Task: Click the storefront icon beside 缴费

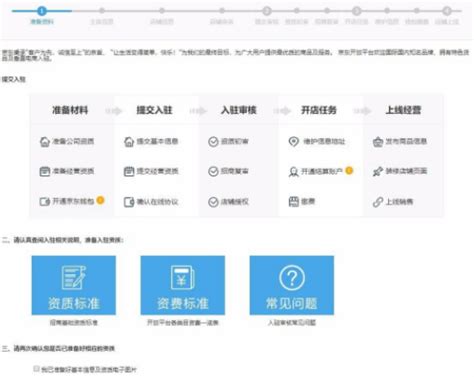Action: tap(294, 201)
